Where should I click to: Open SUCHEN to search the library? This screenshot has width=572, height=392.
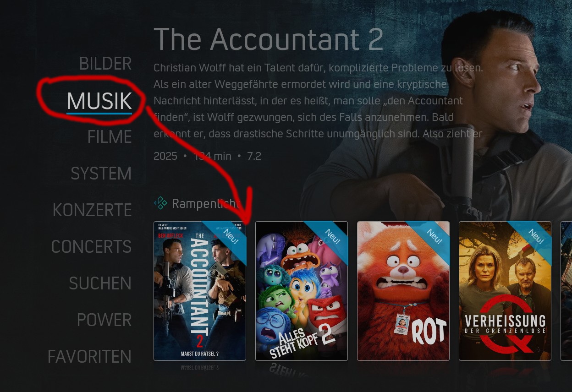pos(100,283)
